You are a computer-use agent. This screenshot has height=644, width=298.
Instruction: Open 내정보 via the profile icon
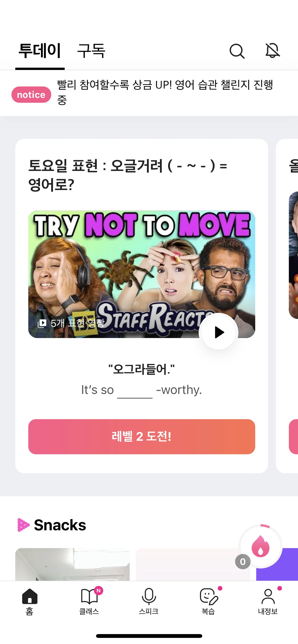(268, 602)
